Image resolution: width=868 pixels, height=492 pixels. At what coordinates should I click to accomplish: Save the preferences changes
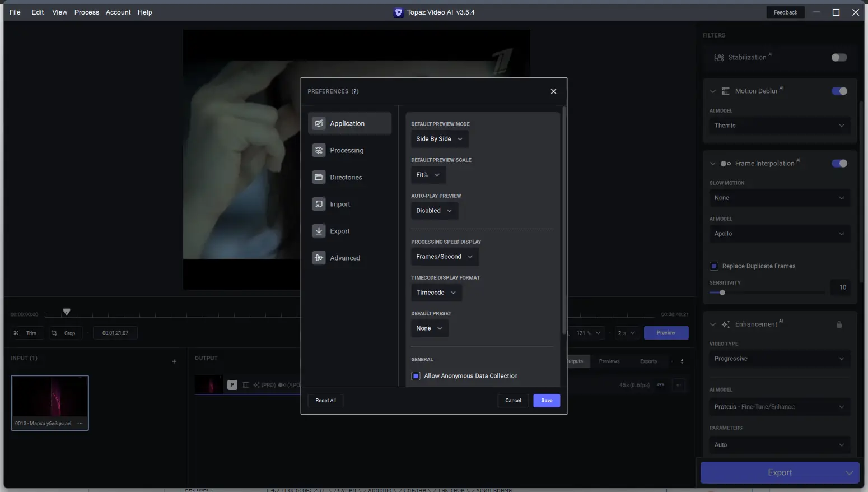(547, 400)
